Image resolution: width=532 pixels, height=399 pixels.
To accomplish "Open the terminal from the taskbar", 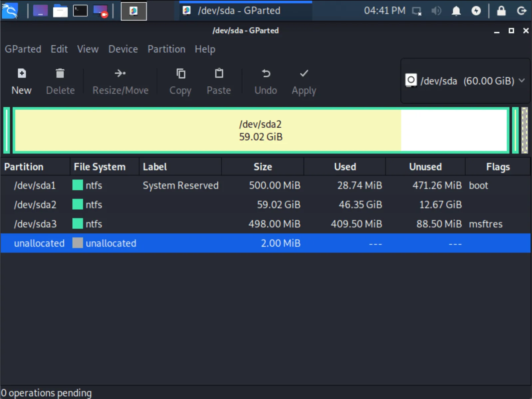I will (x=80, y=11).
